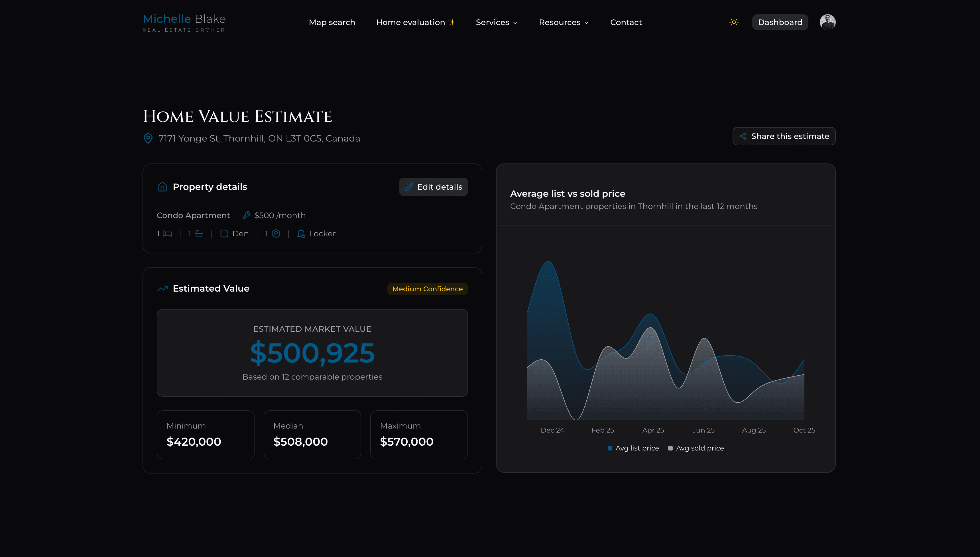Toggle the light theme sun icon

coord(734,22)
